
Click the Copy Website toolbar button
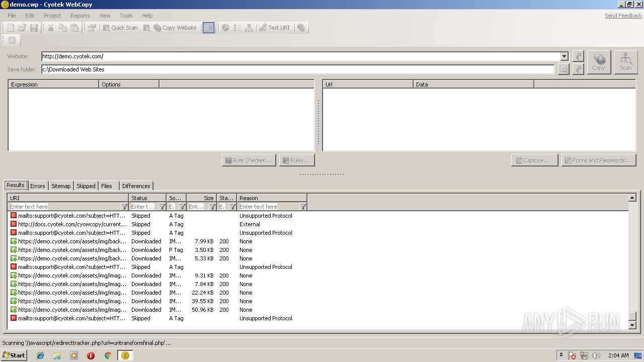tap(175, 28)
